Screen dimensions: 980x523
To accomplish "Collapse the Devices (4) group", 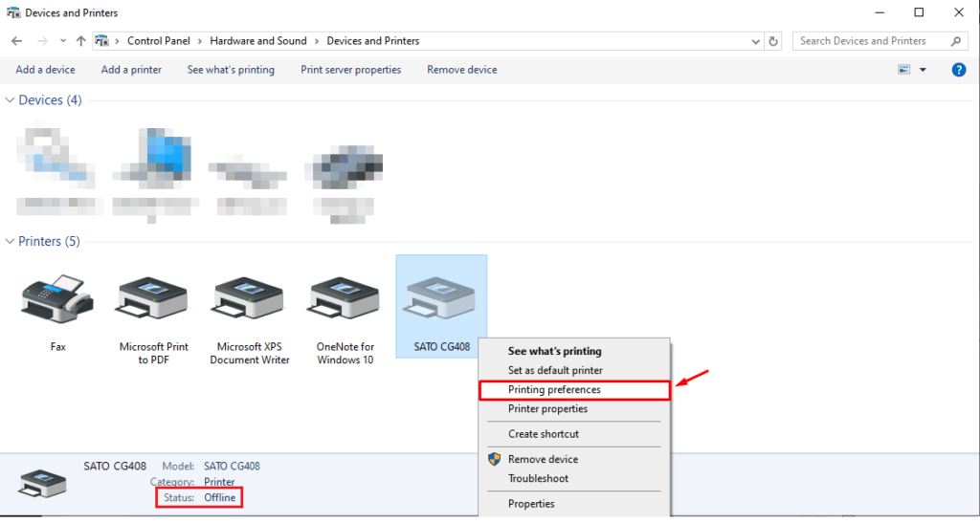I will pos(10,99).
